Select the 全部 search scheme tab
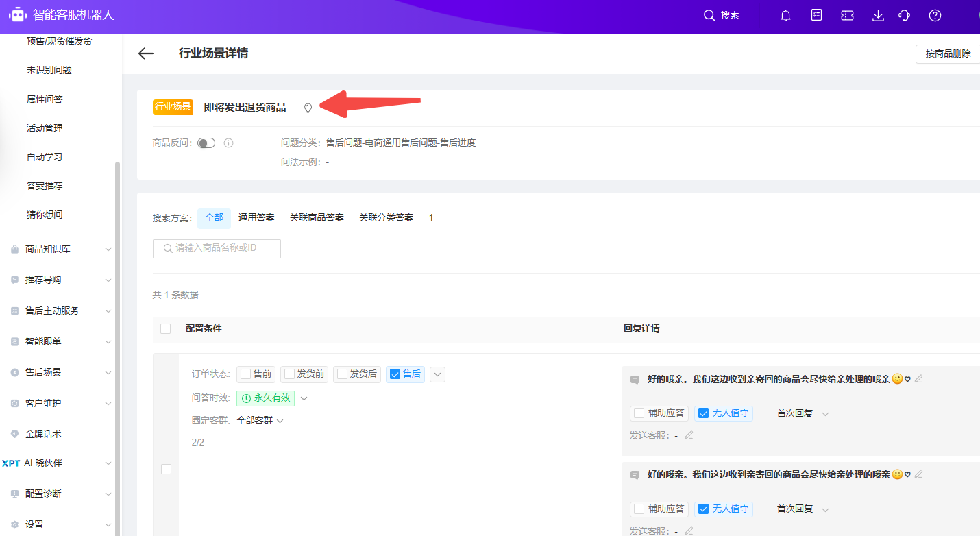This screenshot has width=980, height=536. 214,218
